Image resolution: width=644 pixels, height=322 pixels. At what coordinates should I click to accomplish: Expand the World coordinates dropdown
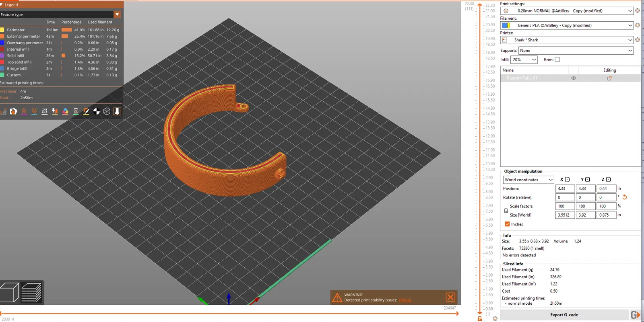coord(528,180)
